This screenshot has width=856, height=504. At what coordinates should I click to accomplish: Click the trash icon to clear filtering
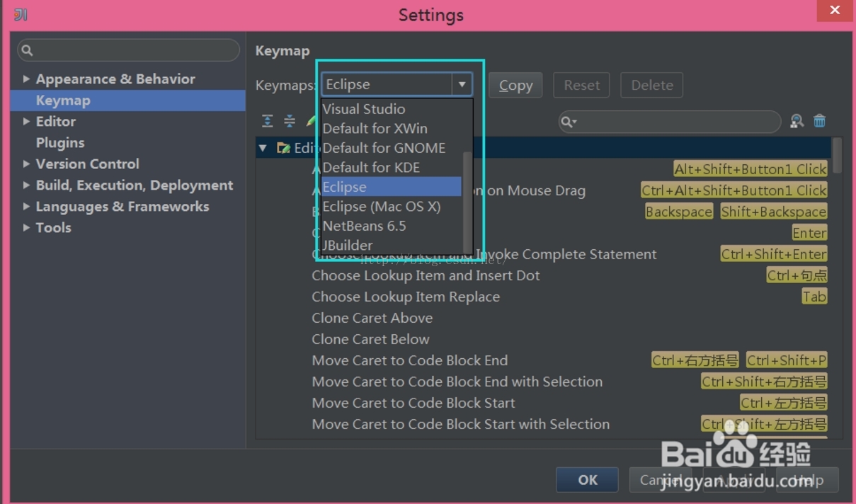819,121
